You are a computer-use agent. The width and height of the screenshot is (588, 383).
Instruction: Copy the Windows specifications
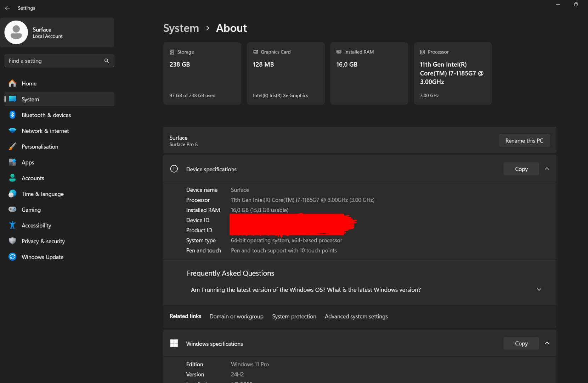point(521,343)
